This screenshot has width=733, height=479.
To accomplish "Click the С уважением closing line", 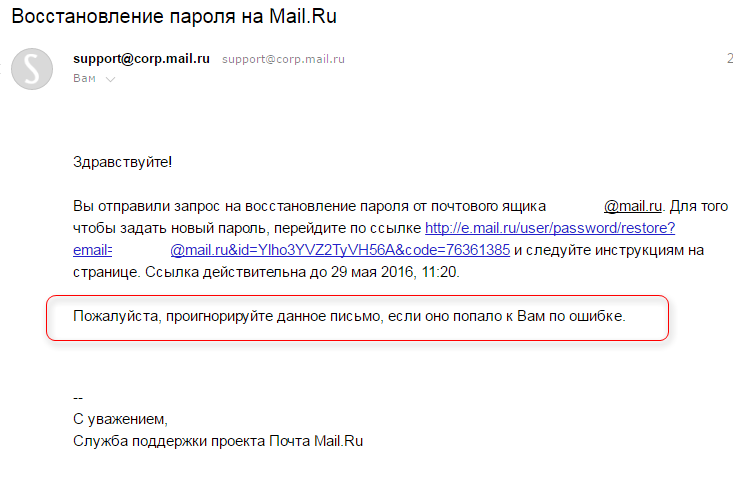I will click(x=120, y=419).
